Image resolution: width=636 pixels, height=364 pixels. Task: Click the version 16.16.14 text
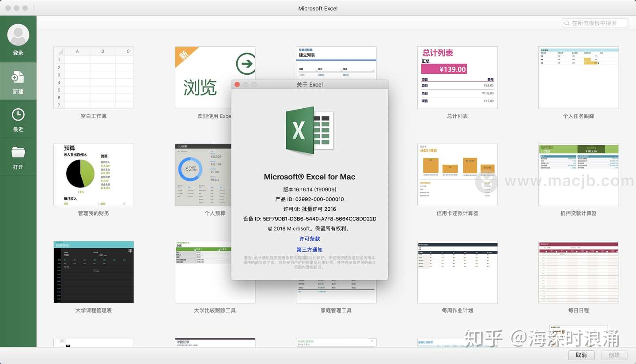[310, 190]
